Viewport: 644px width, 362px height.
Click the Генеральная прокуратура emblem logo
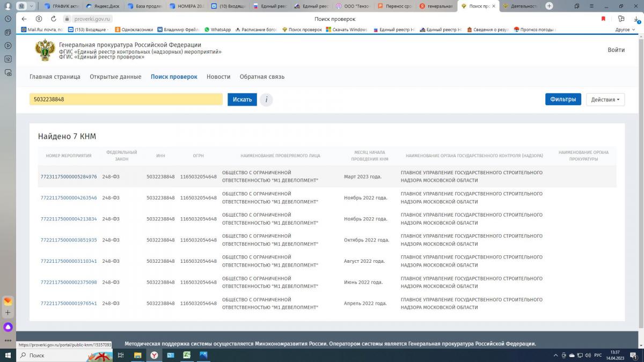point(45,50)
